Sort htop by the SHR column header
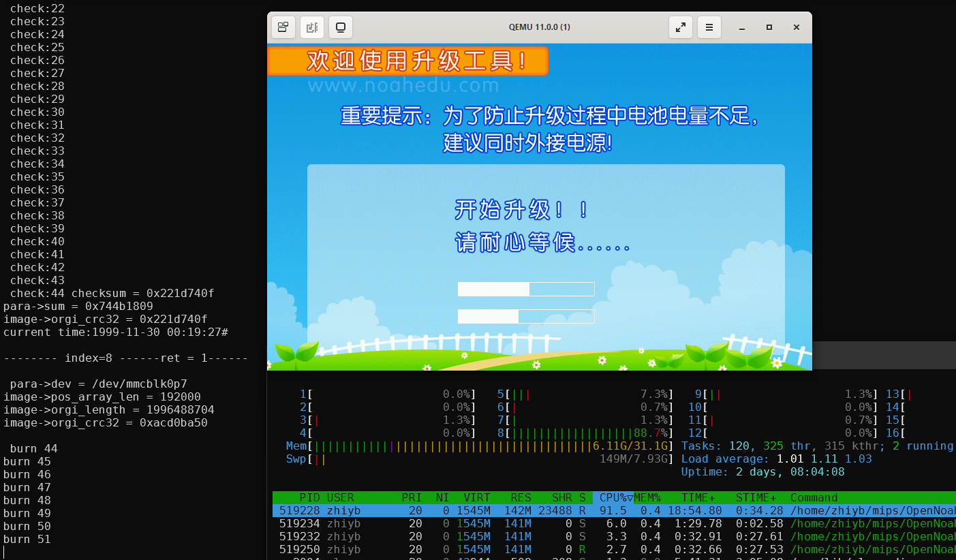 point(561,497)
